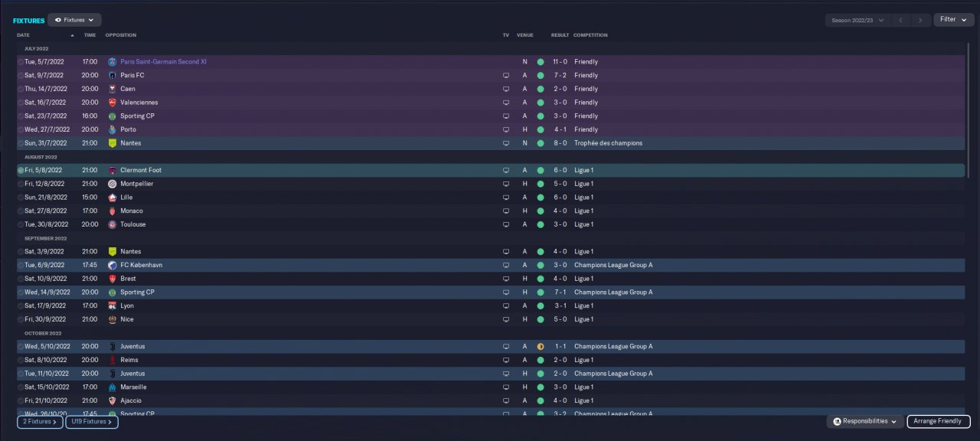Open the U19 Fixtures tab
The height and width of the screenshot is (441, 980).
click(91, 422)
